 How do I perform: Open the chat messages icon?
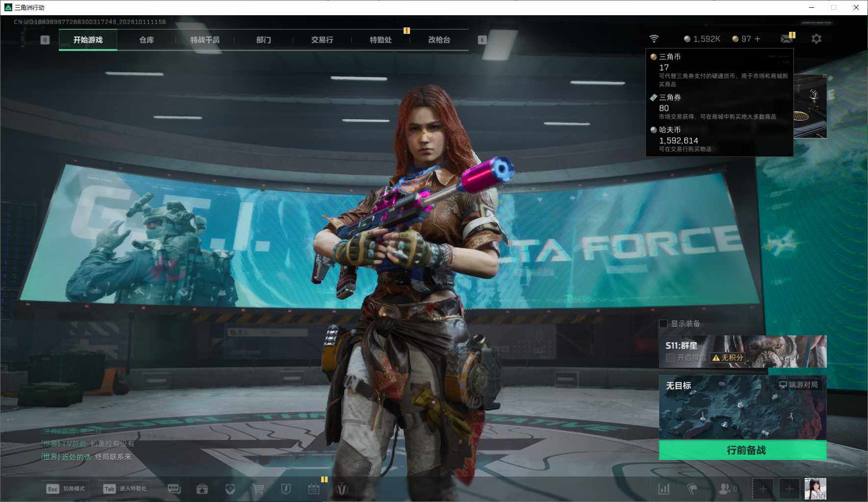[174, 489]
